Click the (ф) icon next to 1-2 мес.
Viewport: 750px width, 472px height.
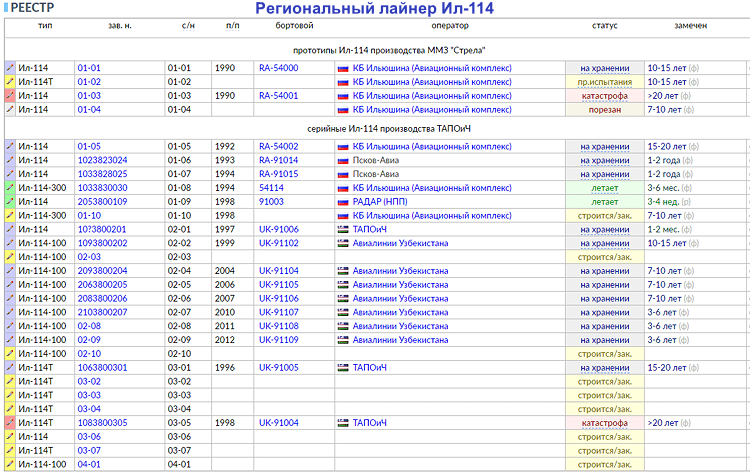point(687,230)
